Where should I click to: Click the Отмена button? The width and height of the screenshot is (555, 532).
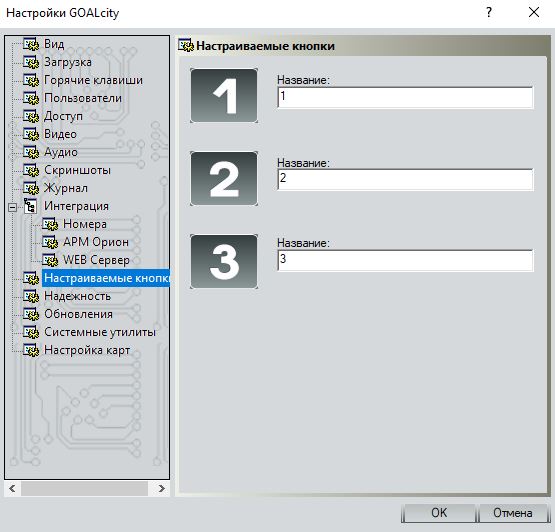(x=513, y=513)
